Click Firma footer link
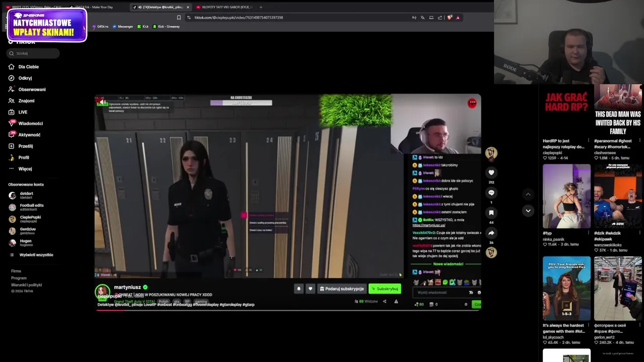 click(x=16, y=271)
